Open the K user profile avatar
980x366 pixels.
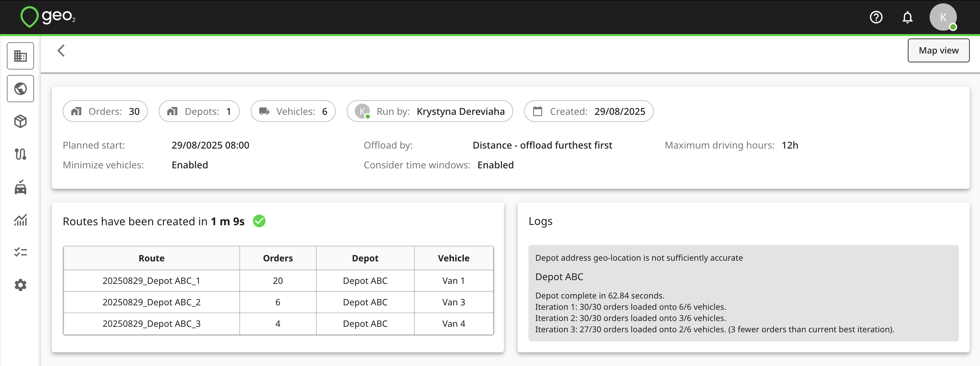pyautogui.click(x=943, y=17)
